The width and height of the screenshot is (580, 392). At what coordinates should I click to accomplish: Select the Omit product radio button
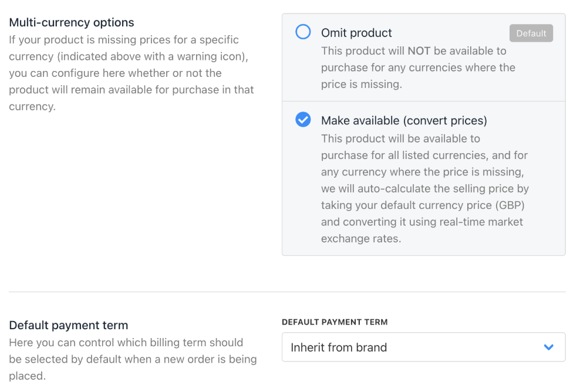coord(303,32)
